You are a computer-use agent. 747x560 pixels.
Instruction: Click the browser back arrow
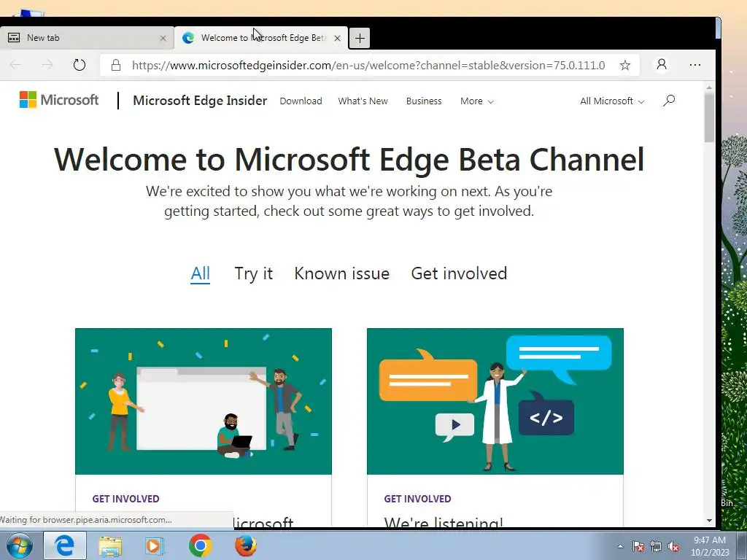15,65
